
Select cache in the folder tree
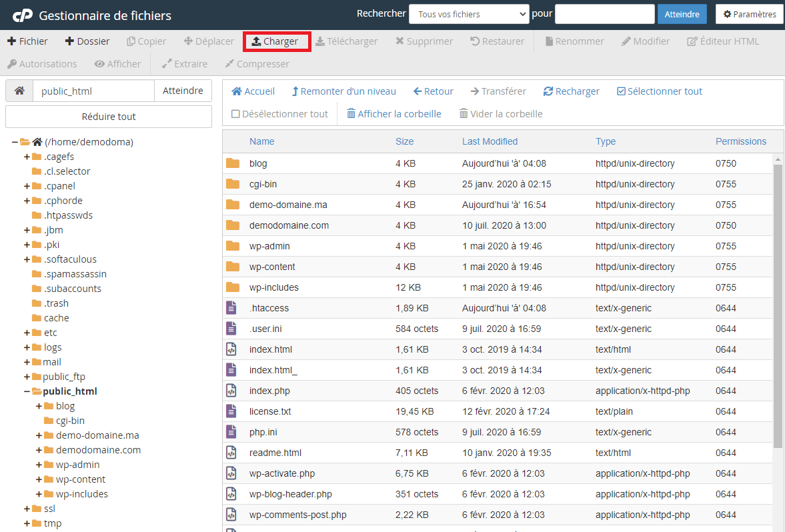click(x=56, y=318)
